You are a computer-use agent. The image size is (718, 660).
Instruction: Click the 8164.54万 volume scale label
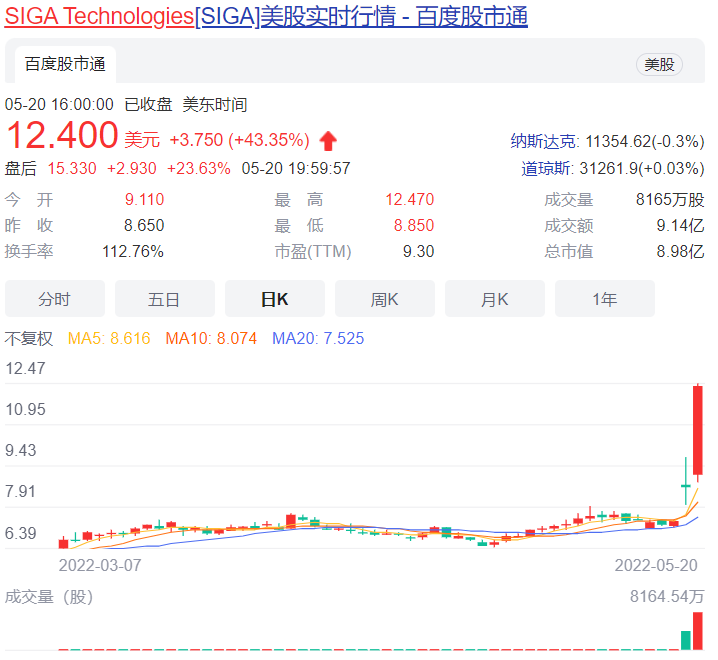pyautogui.click(x=667, y=596)
